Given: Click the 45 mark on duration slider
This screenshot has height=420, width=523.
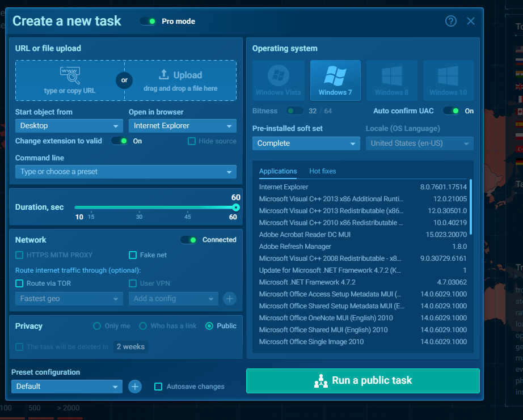Looking at the screenshot, I should (x=188, y=217).
